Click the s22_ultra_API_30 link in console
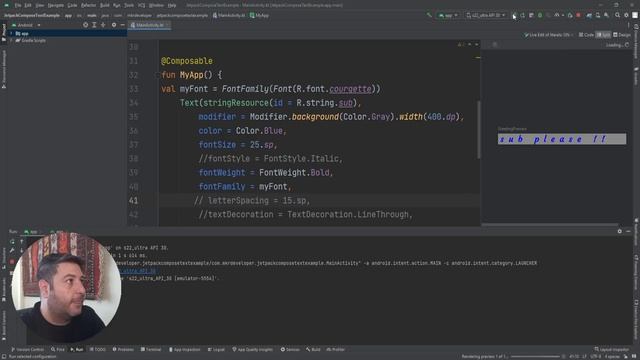 click(138, 271)
